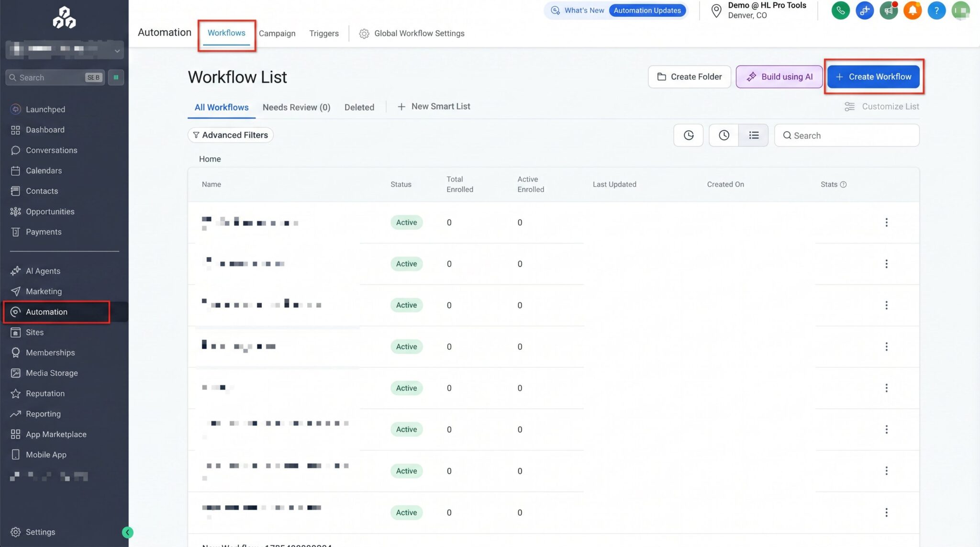Open Conversations in the sidebar
This screenshot has height=547, width=980.
point(51,150)
